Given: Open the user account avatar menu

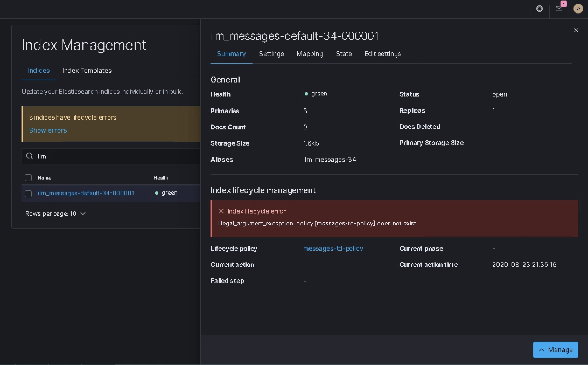Looking at the screenshot, I should click(578, 9).
